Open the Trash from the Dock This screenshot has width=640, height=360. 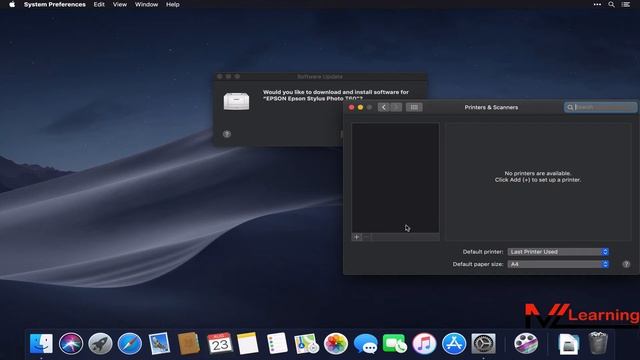point(598,343)
